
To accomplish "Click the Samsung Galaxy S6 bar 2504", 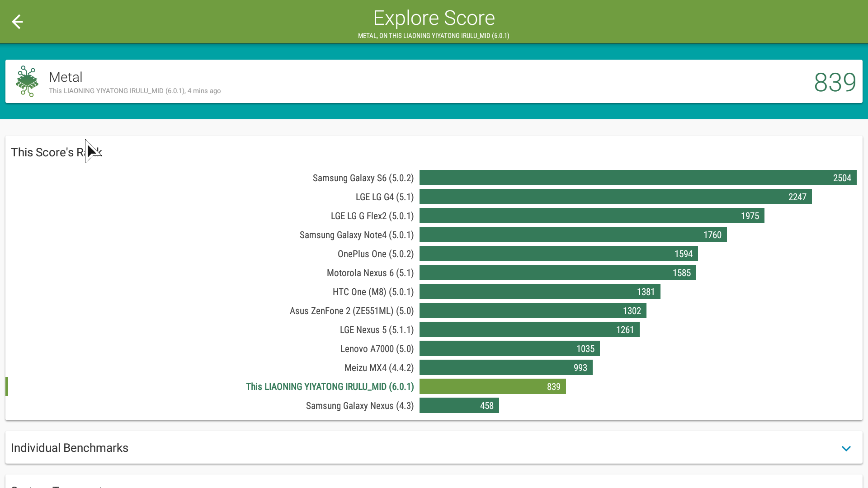I will click(x=638, y=178).
